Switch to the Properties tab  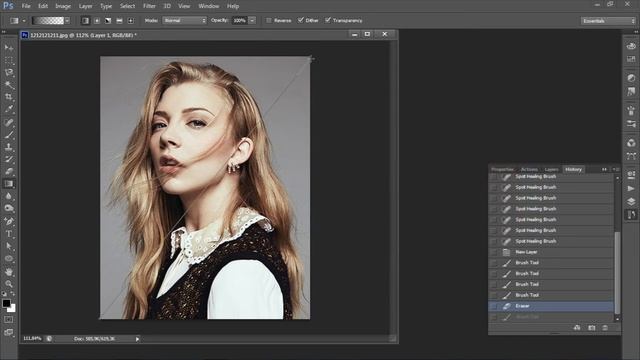tap(502, 169)
